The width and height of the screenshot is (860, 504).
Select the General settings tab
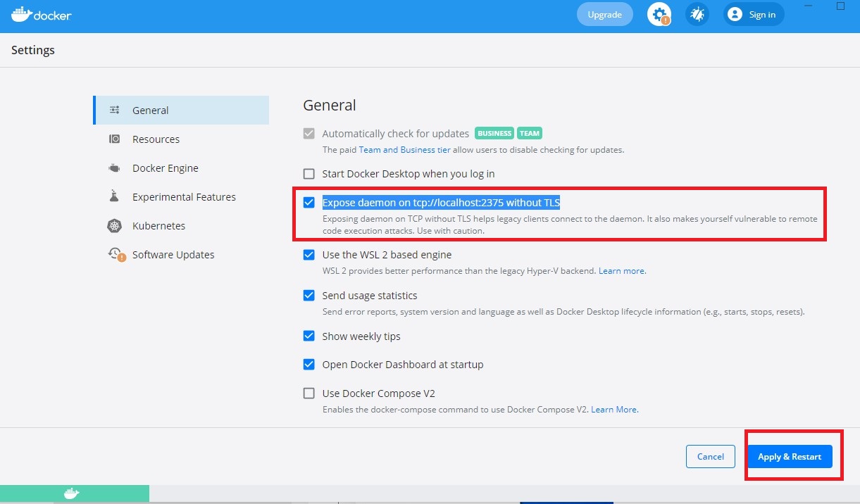[181, 111]
